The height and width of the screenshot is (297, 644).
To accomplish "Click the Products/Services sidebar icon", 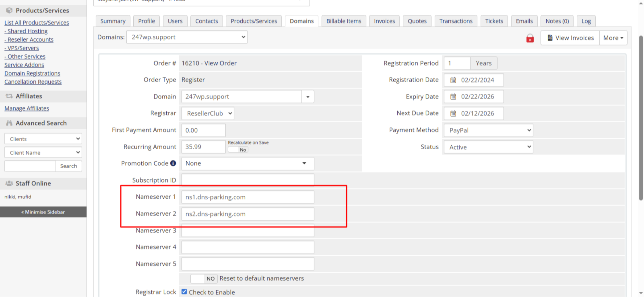I will point(9,10).
